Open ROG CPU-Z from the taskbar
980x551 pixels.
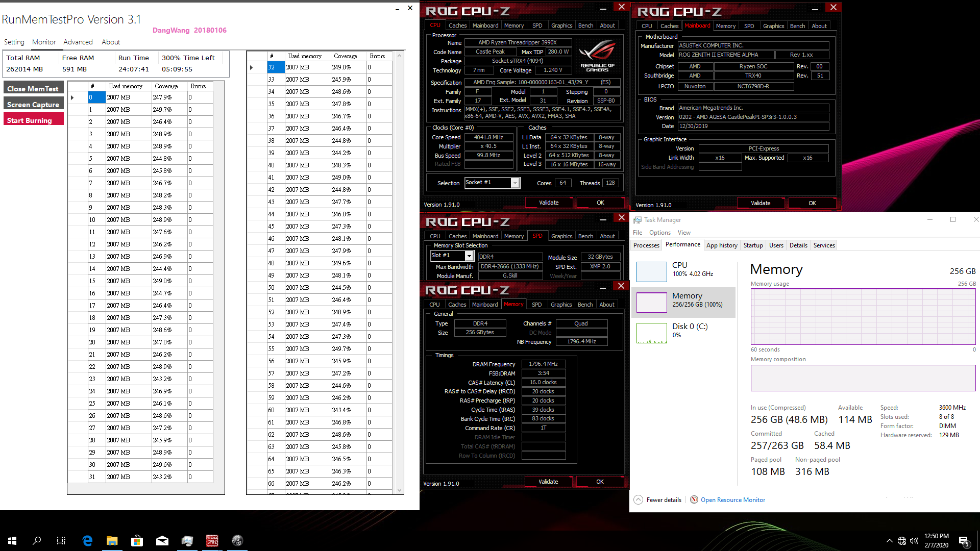point(212,540)
